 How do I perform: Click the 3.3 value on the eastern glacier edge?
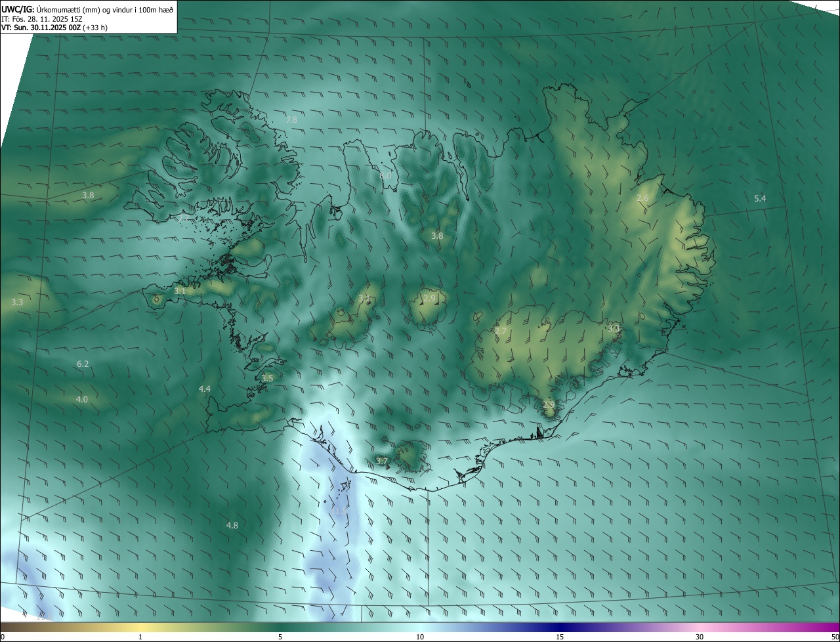[614, 328]
